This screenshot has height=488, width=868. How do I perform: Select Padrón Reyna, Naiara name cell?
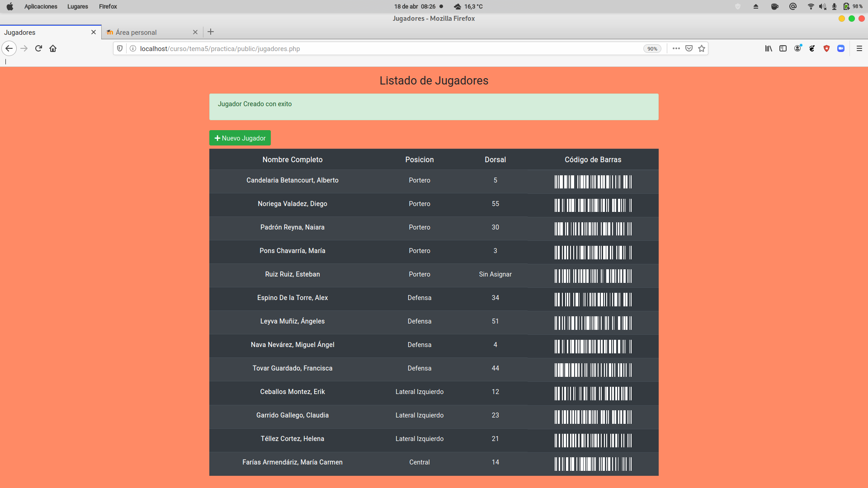[x=292, y=227]
